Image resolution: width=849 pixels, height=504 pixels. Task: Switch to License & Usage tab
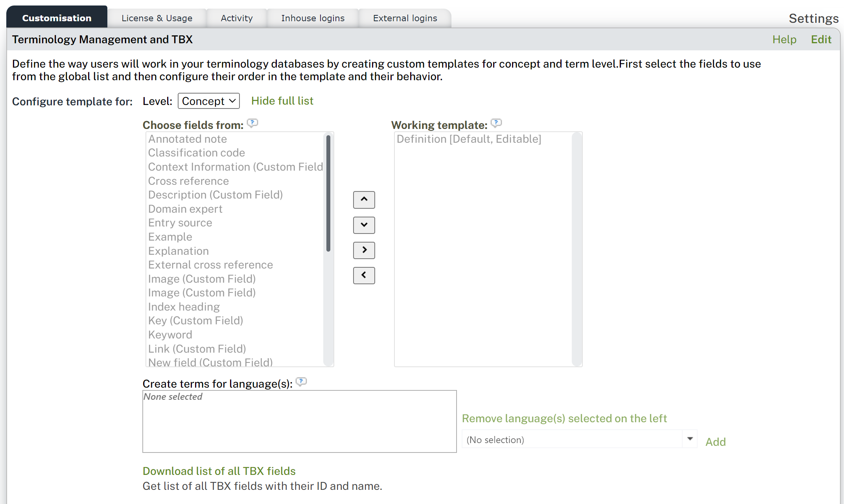coord(157,18)
